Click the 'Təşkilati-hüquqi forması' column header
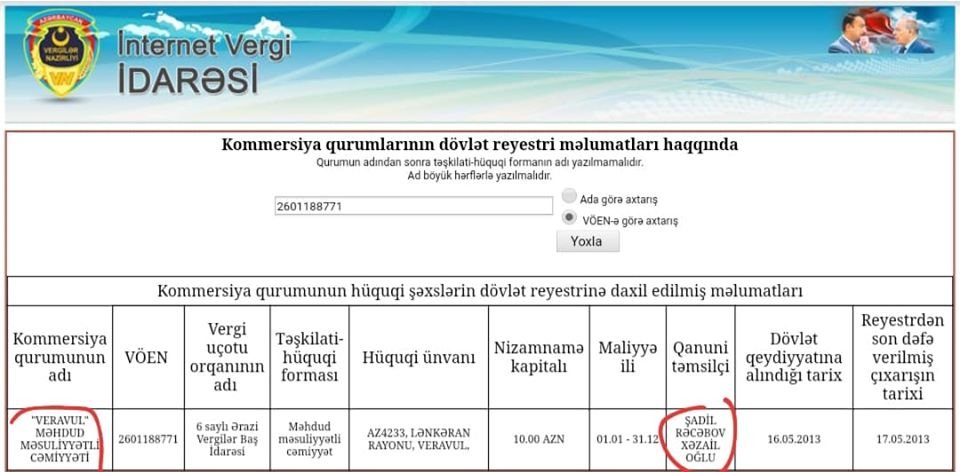The height and width of the screenshot is (472, 960). [x=309, y=357]
